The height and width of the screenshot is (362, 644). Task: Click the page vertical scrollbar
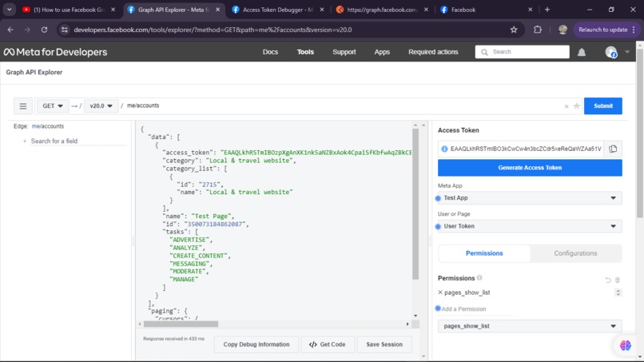(640, 133)
